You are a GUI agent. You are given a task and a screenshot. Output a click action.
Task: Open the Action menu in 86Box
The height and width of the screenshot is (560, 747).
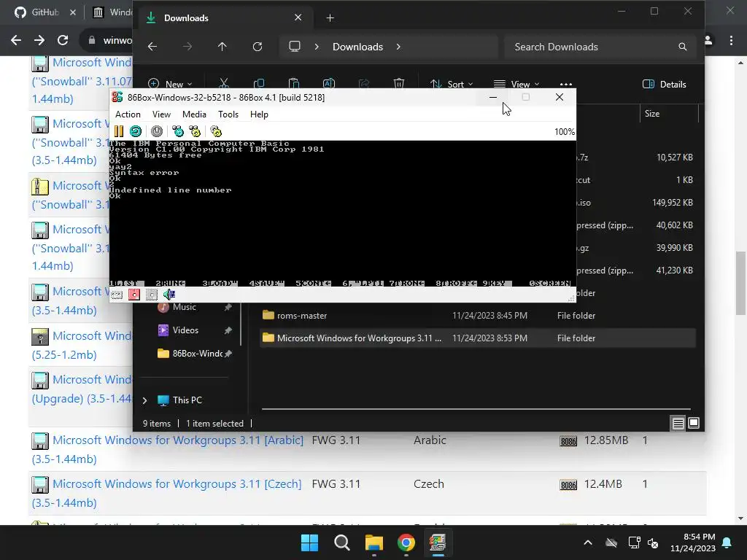(x=128, y=114)
